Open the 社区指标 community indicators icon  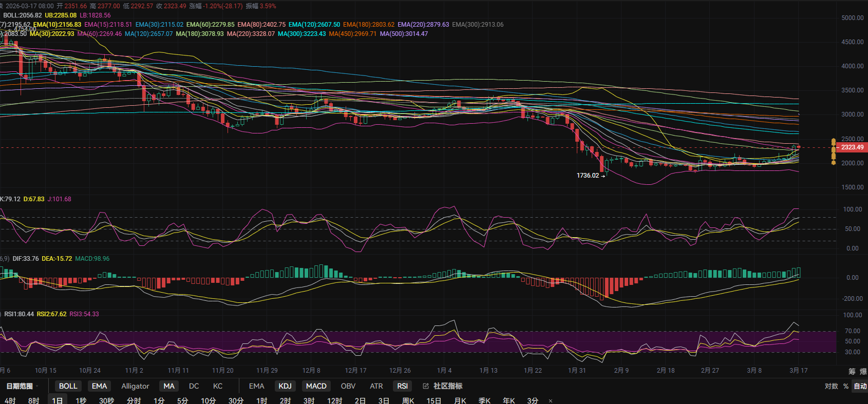[426, 386]
